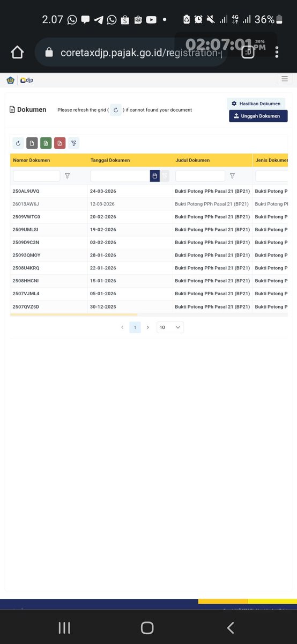The width and height of the screenshot is (297, 644).
Task: Tap the Android home button
Action: click(147, 627)
